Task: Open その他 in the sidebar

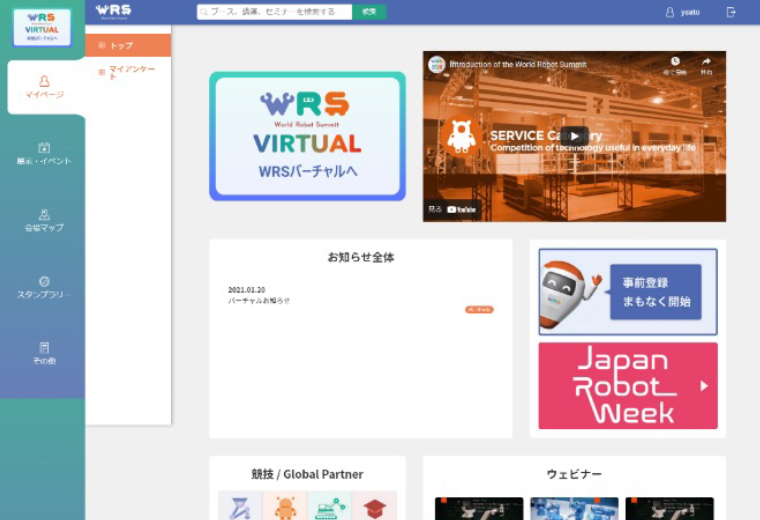Action: [44, 354]
